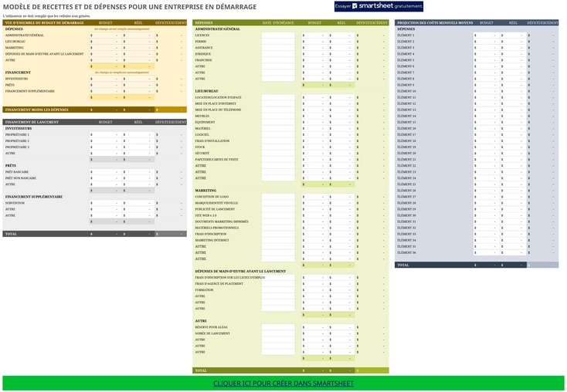
Task: Open the 'Cliquer ici pour créer dans Smartsheet' link
Action: (x=283, y=384)
